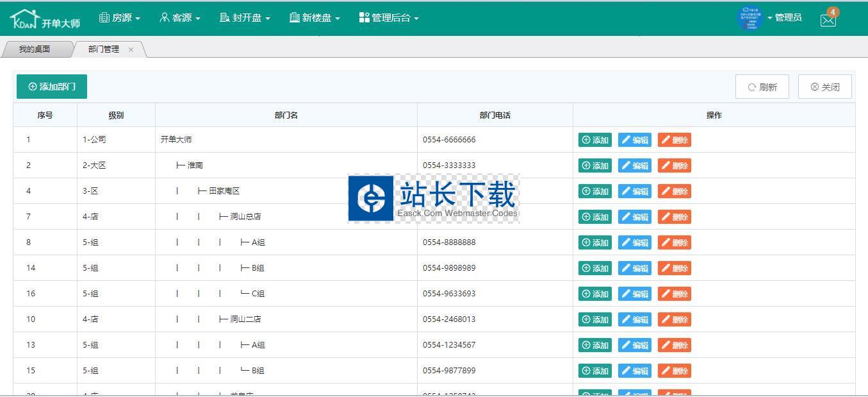This screenshot has height=397, width=868.
Task: Switch to the 我的桌面 tab
Action: (x=35, y=49)
